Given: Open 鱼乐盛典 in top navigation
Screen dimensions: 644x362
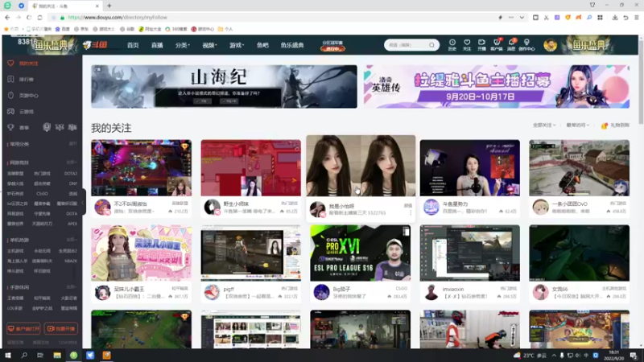Looking at the screenshot, I should coord(292,45).
